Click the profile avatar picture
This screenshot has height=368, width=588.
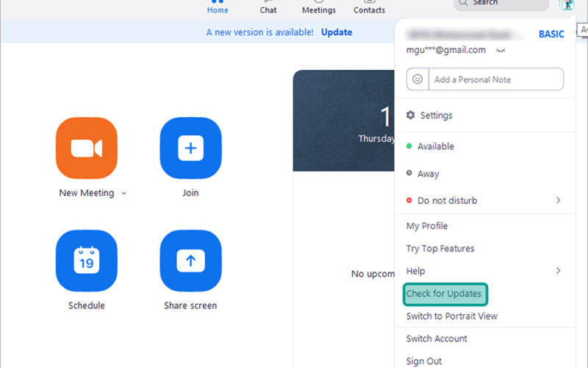566,4
